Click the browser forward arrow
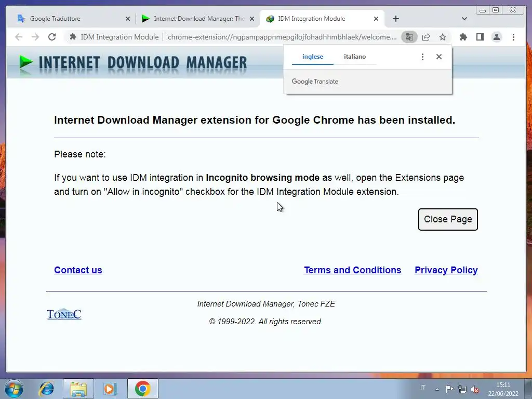 pos(35,37)
